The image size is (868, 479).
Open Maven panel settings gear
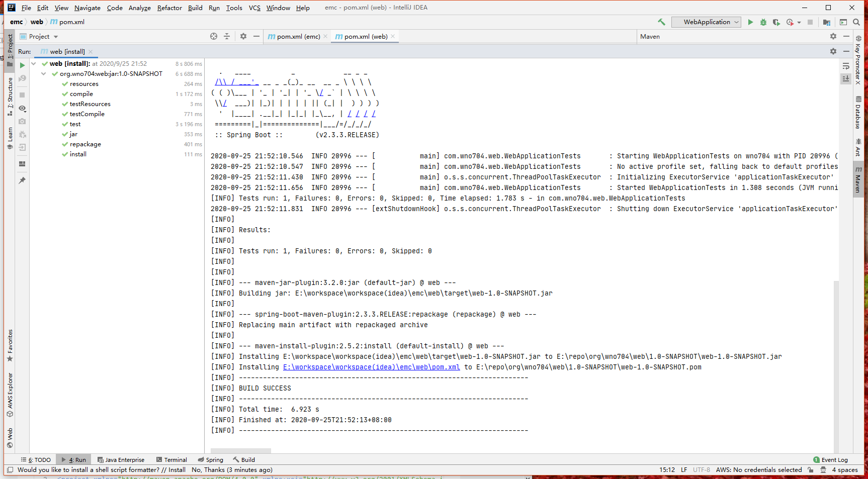coord(833,37)
